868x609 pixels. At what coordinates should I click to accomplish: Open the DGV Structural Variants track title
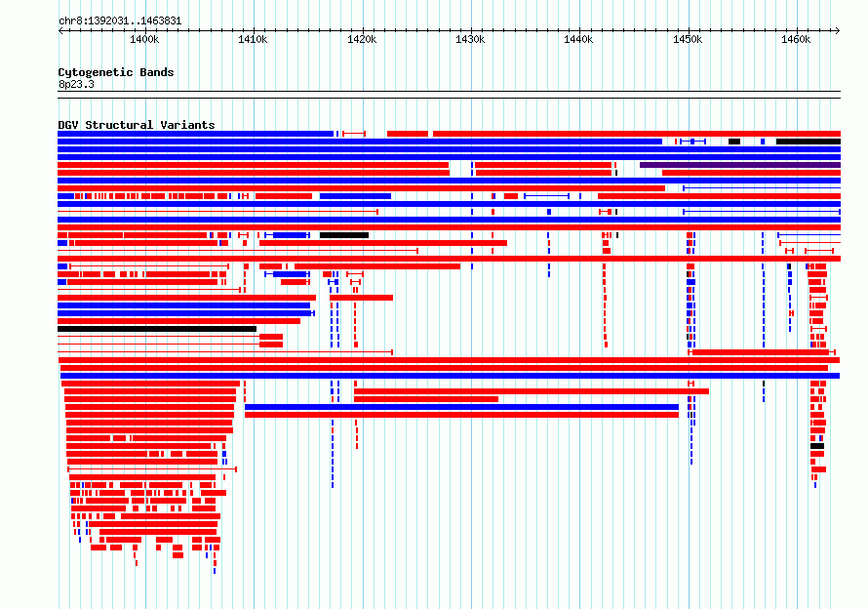[x=137, y=125]
